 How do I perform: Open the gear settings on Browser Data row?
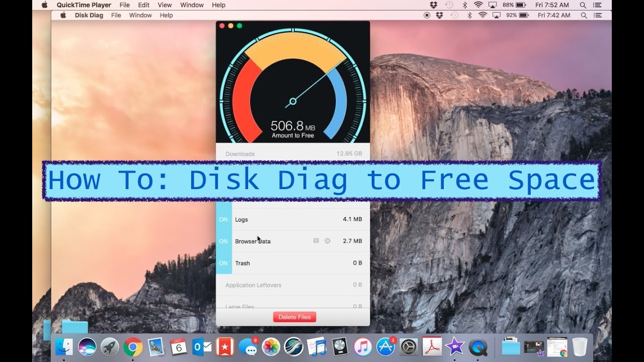(x=328, y=241)
